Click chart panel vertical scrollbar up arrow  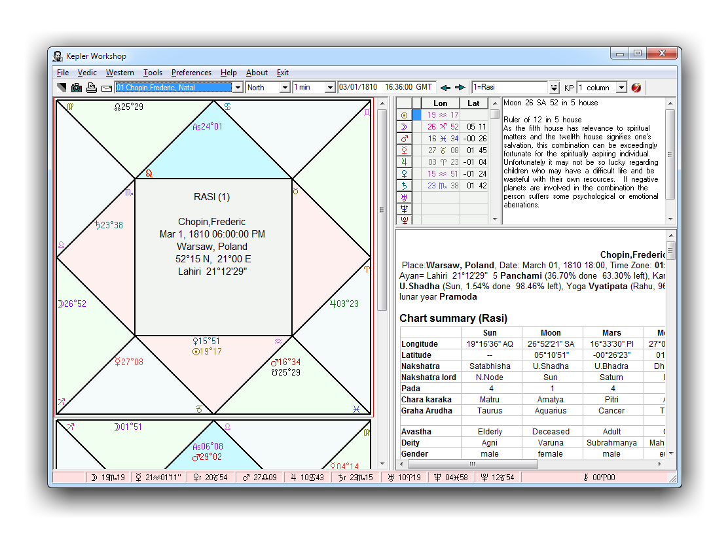(x=382, y=103)
